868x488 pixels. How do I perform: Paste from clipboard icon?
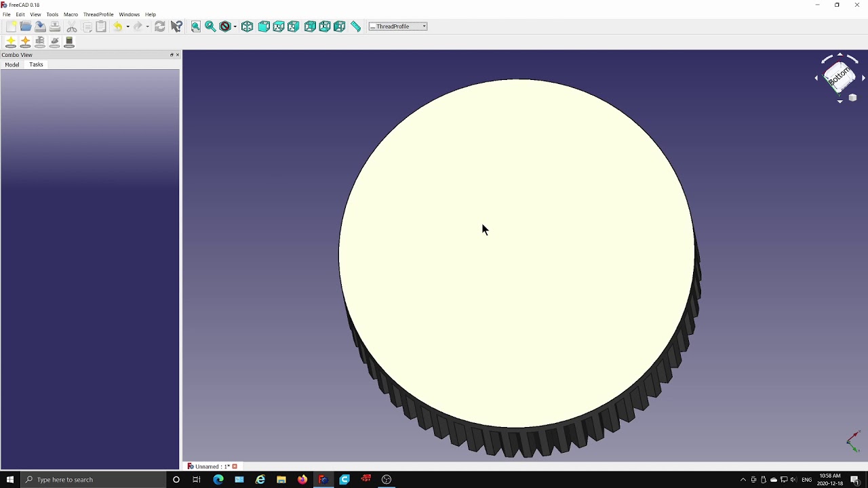coord(101,26)
